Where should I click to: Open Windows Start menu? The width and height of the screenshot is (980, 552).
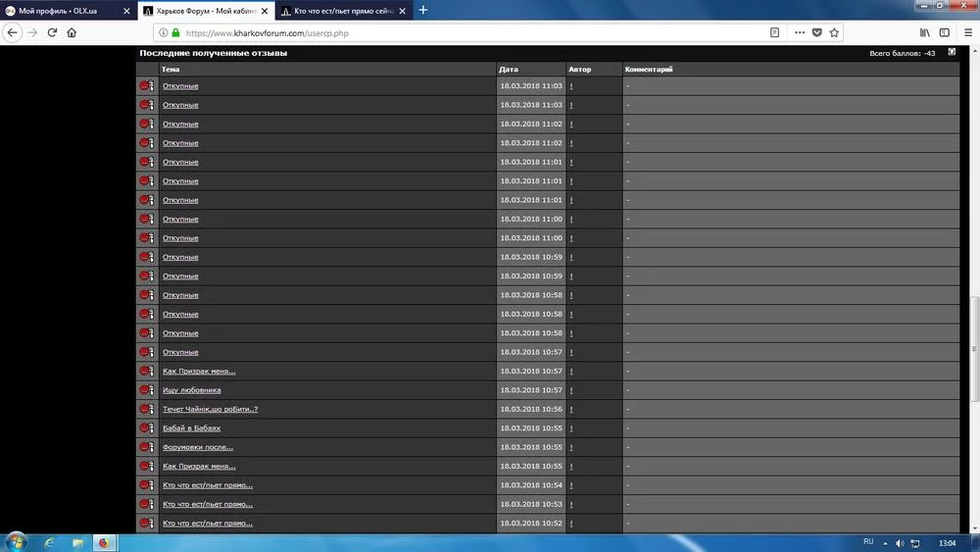15,542
